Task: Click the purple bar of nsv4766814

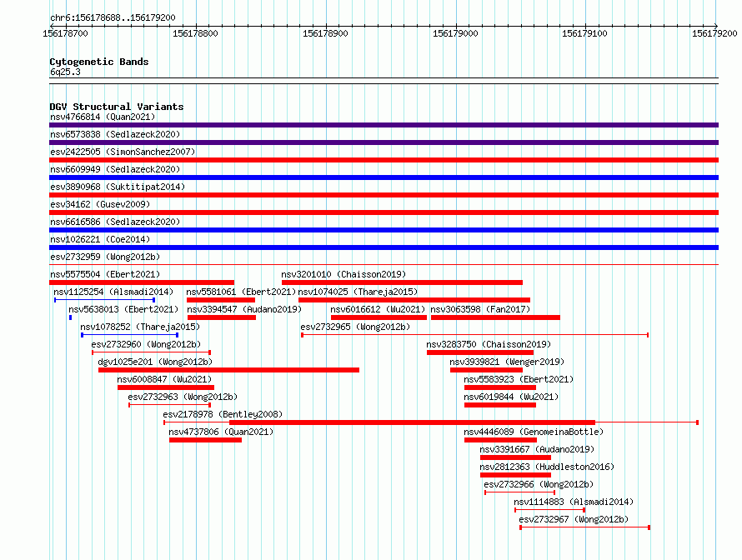Action: 384,125
